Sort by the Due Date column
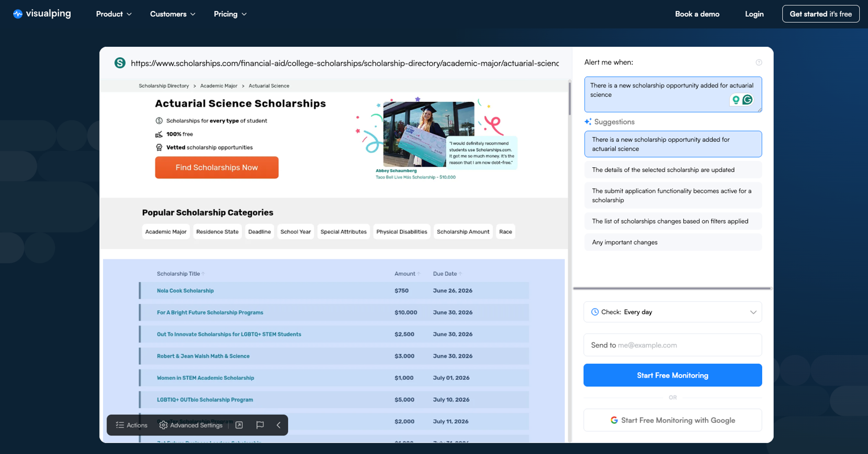 click(x=447, y=274)
